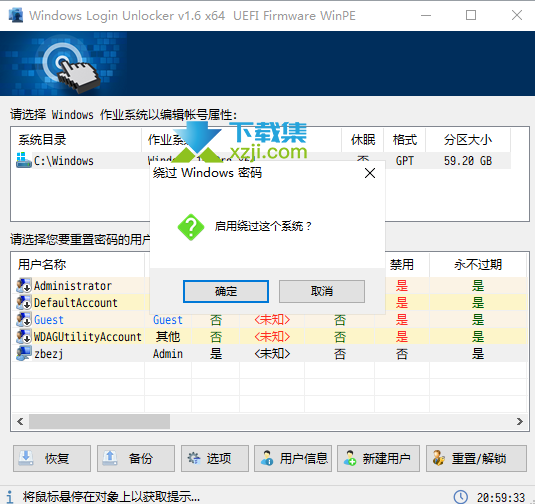The image size is (535, 504).
Task: Open the 选项 options button
Action: [x=215, y=458]
